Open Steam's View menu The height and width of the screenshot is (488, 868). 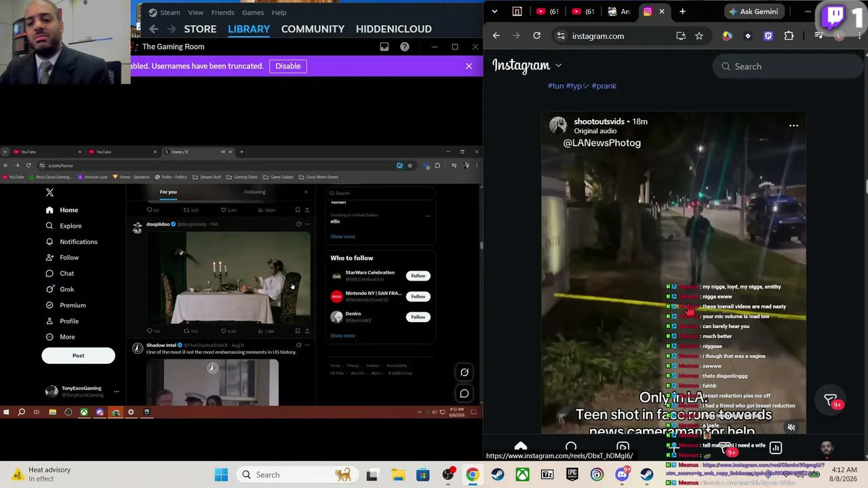click(195, 12)
